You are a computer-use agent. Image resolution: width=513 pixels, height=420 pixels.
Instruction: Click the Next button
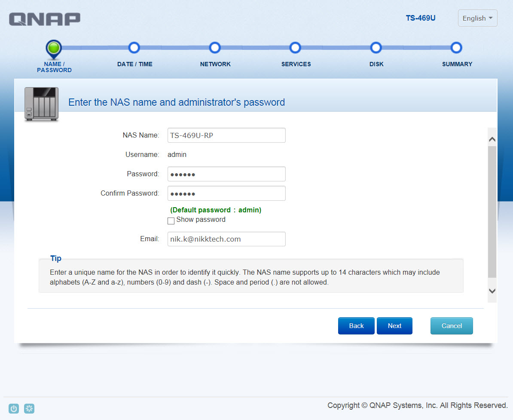point(394,326)
